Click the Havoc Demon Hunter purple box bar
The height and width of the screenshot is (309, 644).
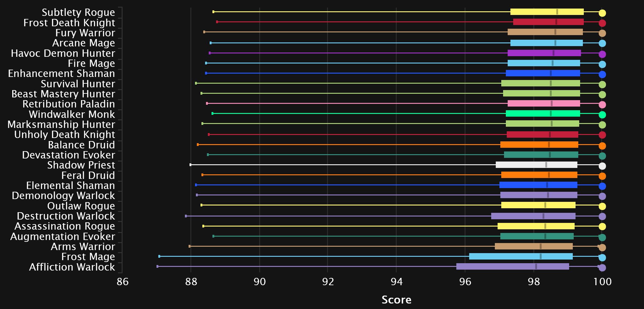click(x=544, y=53)
